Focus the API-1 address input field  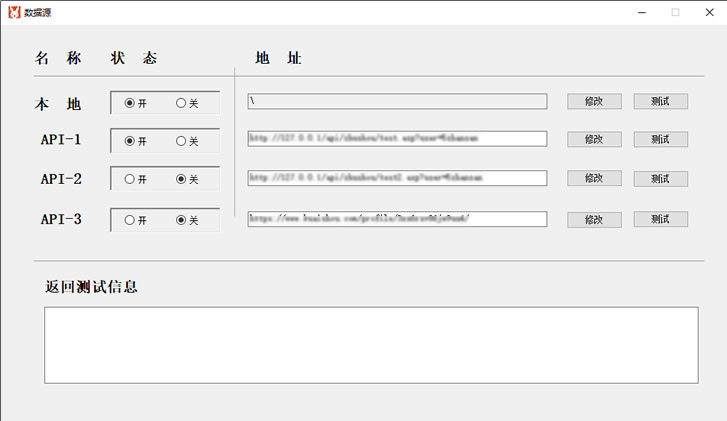(x=397, y=139)
